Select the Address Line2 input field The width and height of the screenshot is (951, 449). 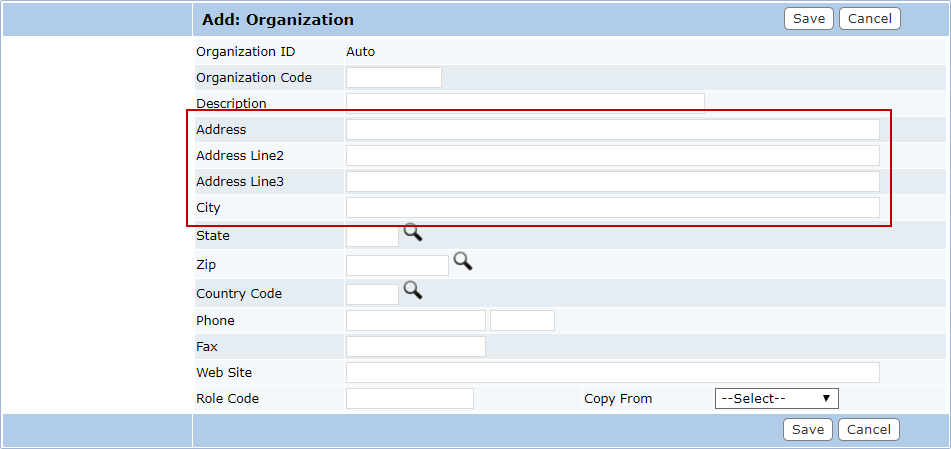click(613, 155)
